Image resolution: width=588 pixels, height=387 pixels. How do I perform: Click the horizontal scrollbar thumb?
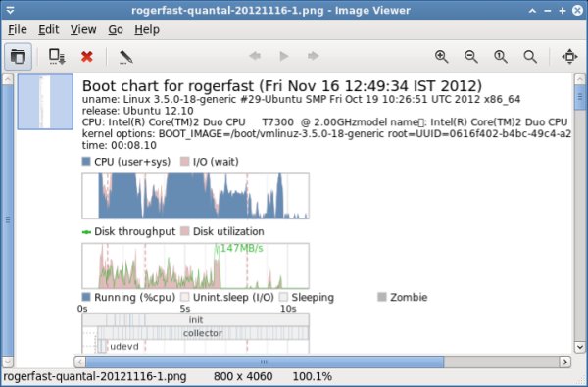pos(265,362)
